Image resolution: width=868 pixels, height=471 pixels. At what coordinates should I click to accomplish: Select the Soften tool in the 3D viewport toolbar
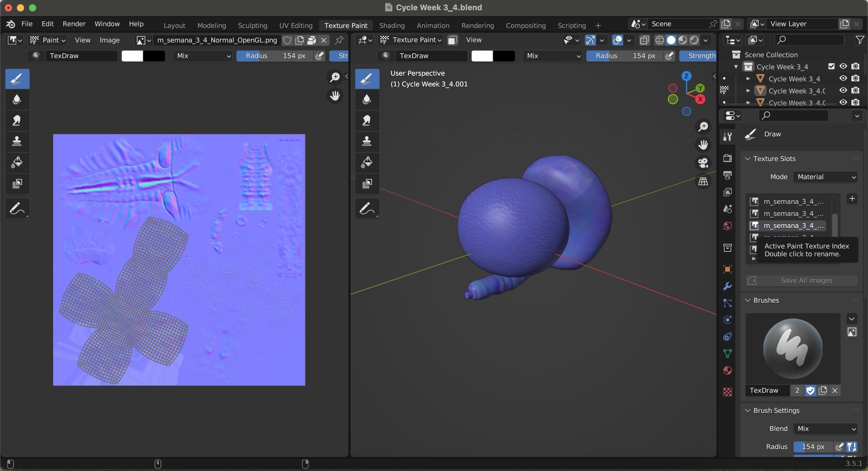point(367,99)
